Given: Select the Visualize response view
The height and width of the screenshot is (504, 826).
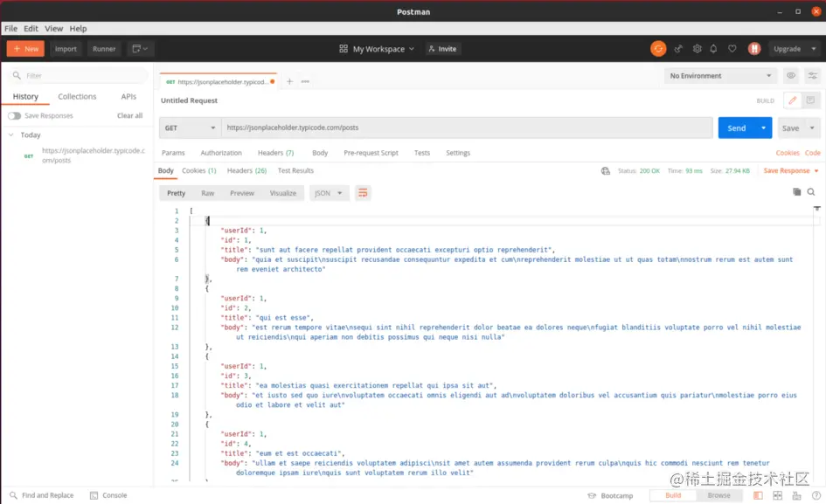Looking at the screenshot, I should tap(283, 193).
